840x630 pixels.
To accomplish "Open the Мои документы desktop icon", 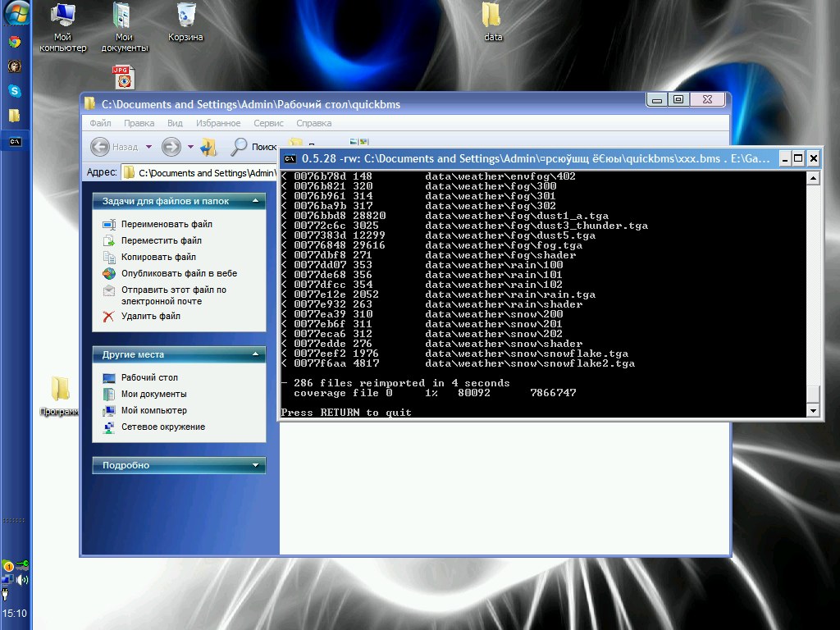I will tap(125, 27).
